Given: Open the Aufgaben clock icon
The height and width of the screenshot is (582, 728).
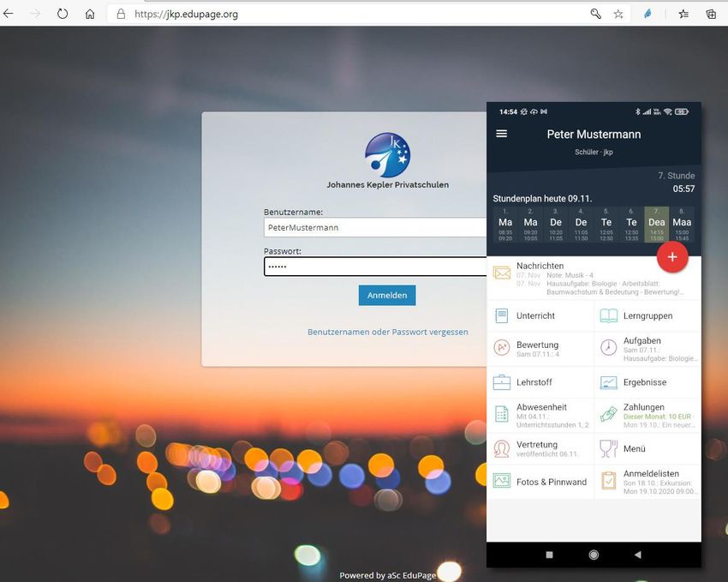Looking at the screenshot, I should (608, 348).
